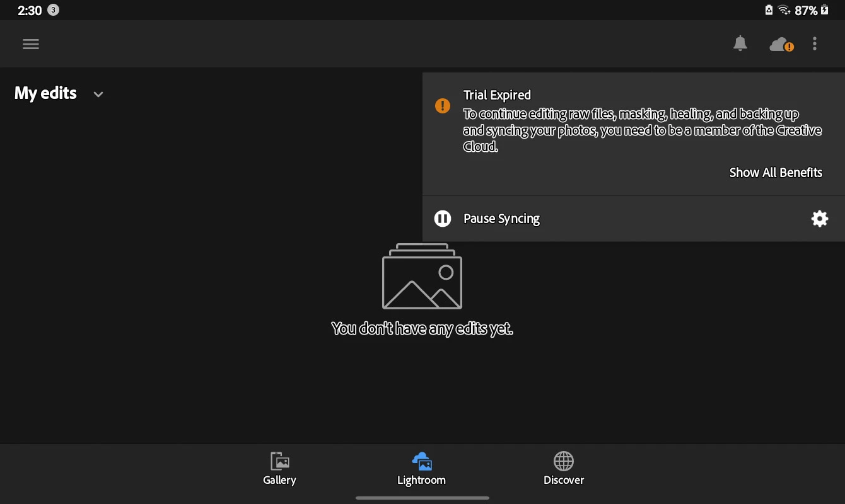Tap the orange Trial Expired warning icon

443,105
